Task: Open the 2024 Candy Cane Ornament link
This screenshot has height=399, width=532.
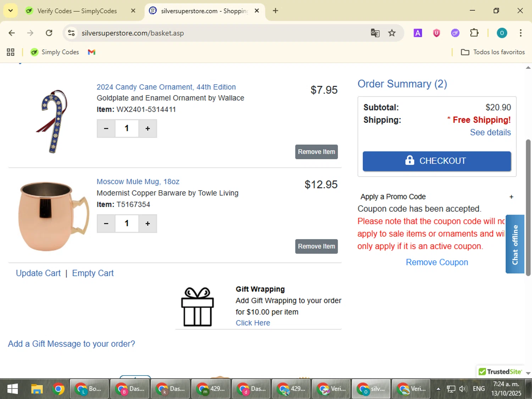Action: tap(166, 87)
